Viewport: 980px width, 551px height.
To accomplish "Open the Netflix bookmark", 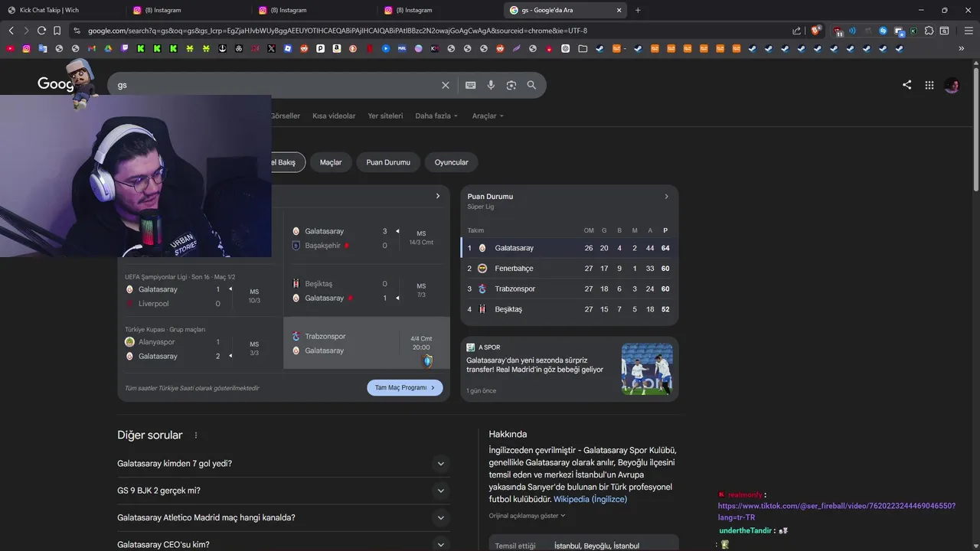I will [369, 48].
